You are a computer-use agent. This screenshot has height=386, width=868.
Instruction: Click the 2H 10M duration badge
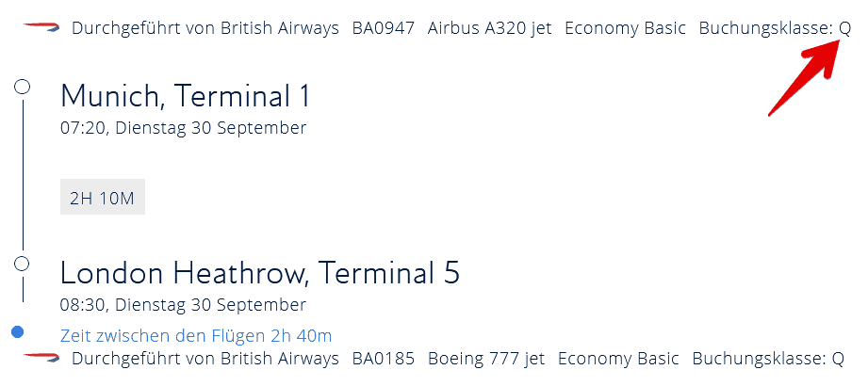click(102, 198)
